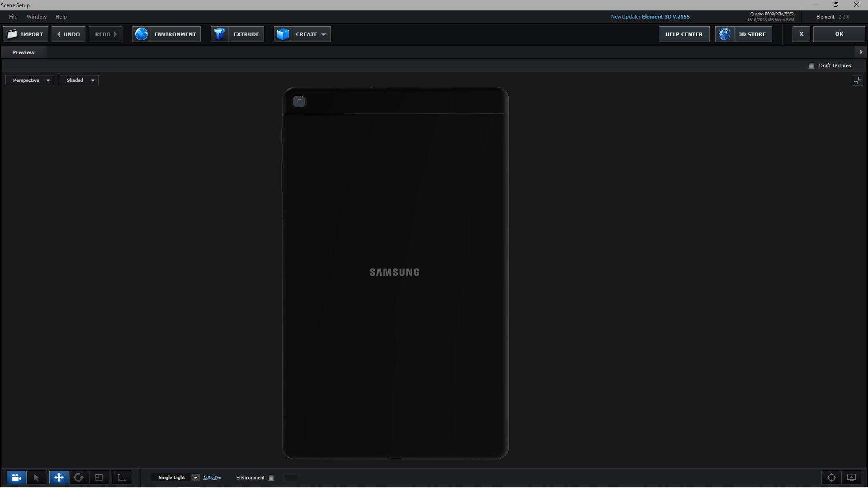Open the File menu
Screen dimensions: 868x488
13,17
